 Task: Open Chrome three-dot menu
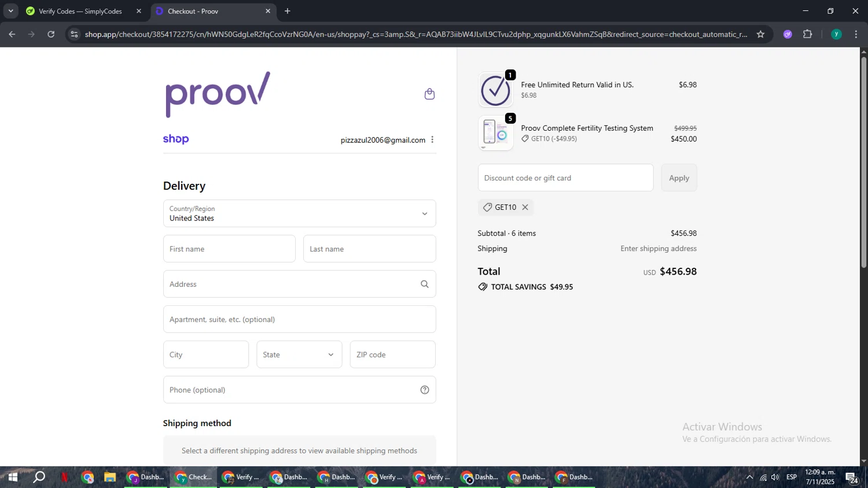856,34
